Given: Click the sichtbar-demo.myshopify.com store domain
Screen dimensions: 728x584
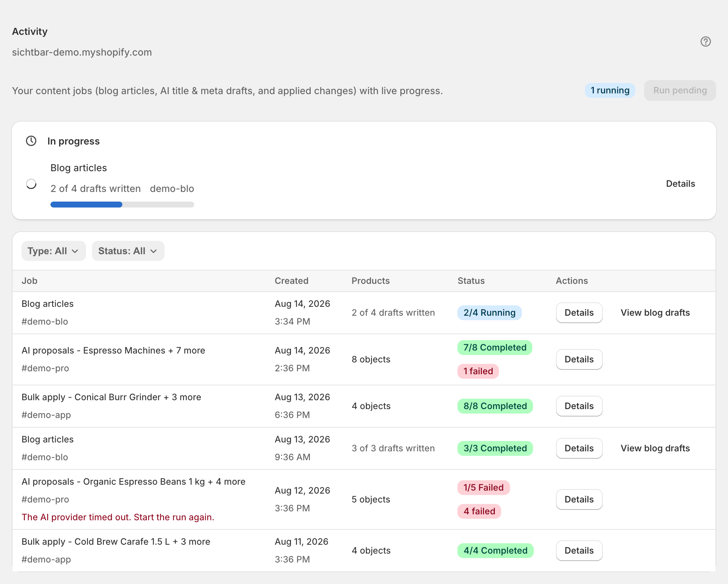Looking at the screenshot, I should click(x=82, y=52).
